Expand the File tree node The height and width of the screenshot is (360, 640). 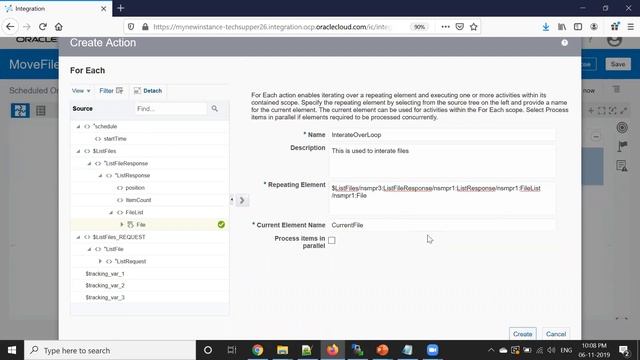122,224
